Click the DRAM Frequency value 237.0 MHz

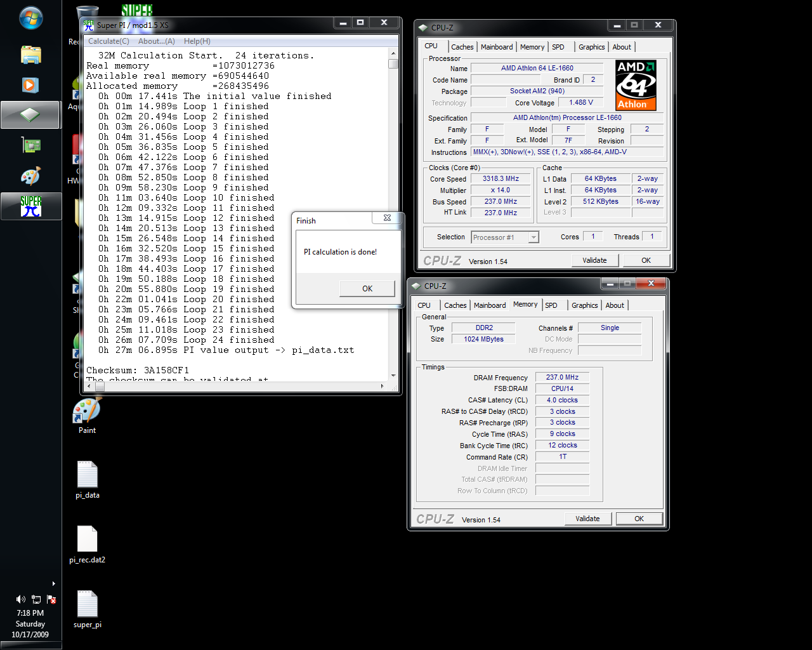coord(563,378)
